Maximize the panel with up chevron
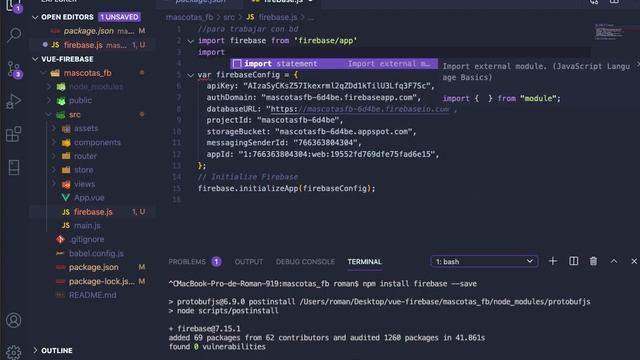Image resolution: width=640 pixels, height=360 pixels. pos(614,261)
